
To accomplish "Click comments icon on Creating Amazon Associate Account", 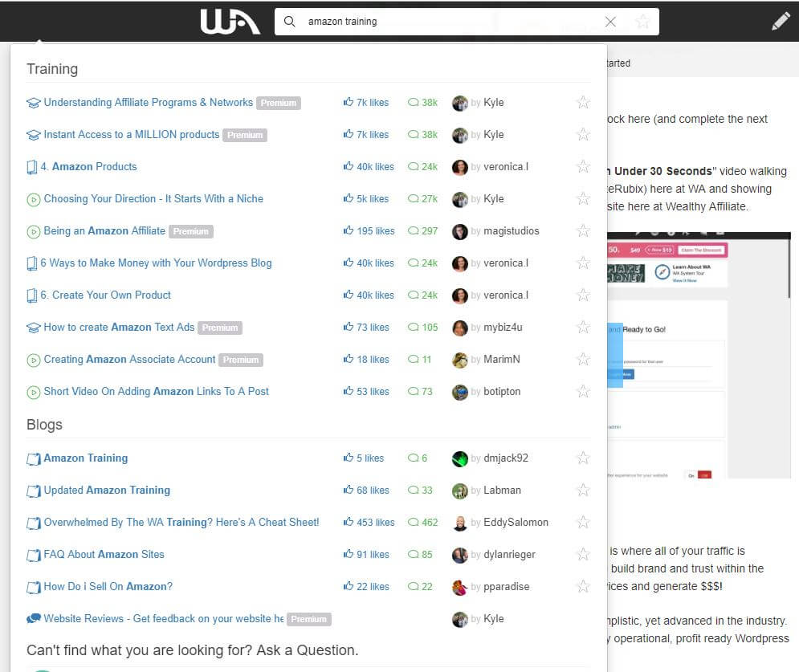I will point(413,359).
